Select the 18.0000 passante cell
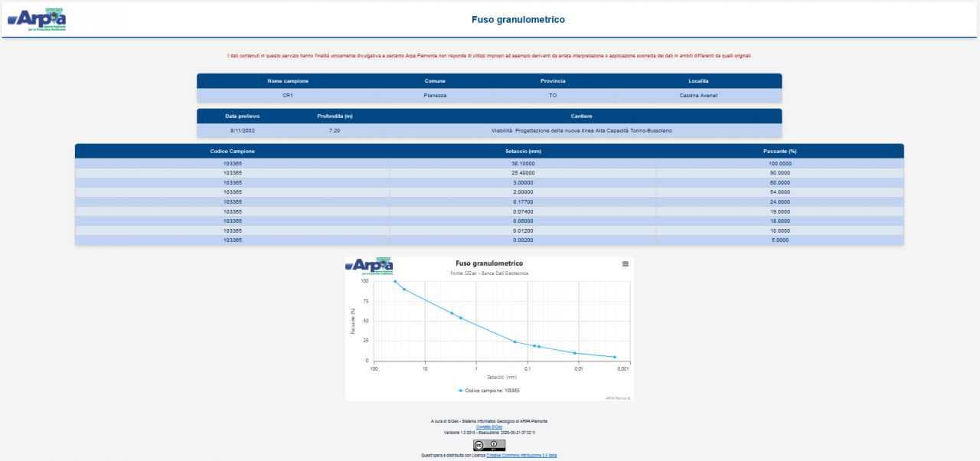This screenshot has height=461, width=980. [x=780, y=221]
